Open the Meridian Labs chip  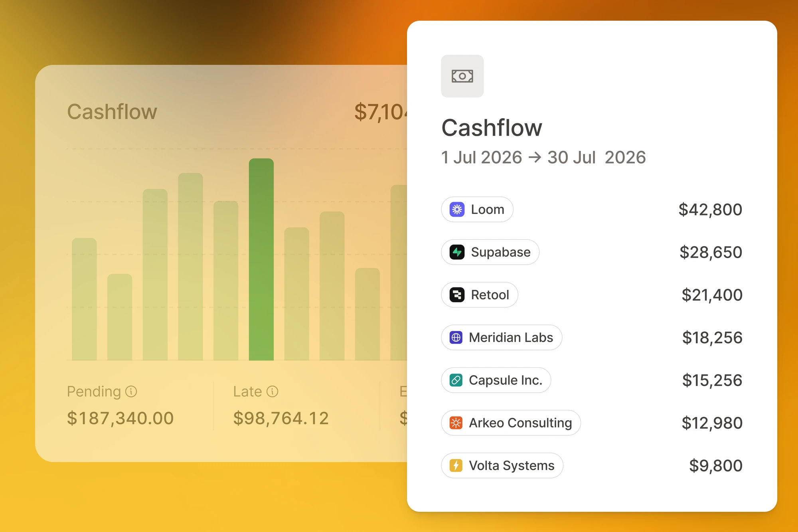tap(502, 338)
